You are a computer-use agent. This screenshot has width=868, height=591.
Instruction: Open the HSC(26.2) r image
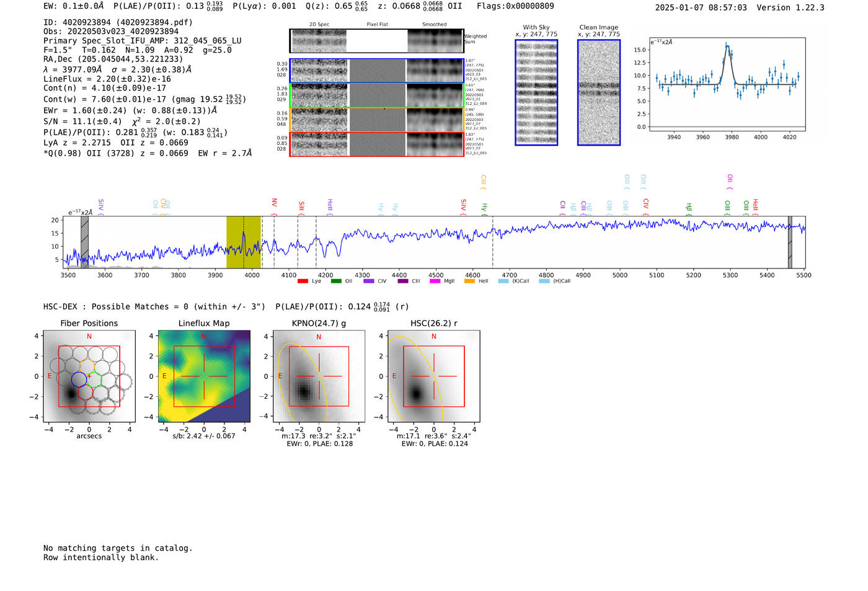click(x=433, y=376)
